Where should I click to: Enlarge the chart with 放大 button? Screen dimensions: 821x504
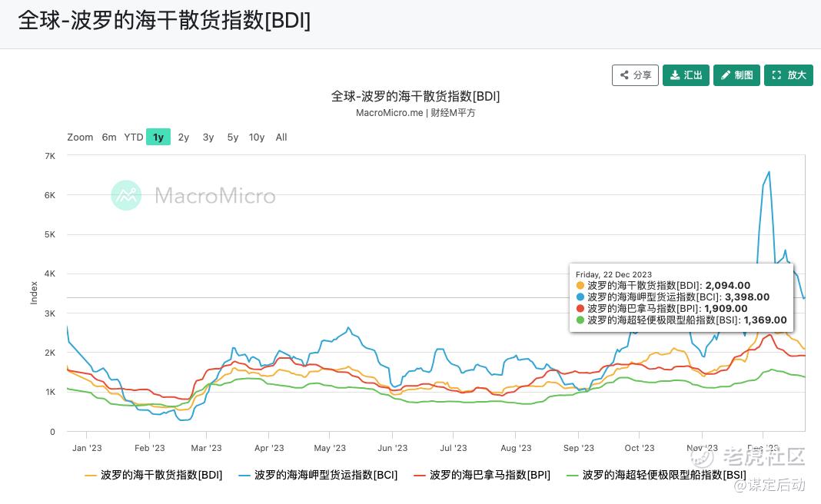788,75
